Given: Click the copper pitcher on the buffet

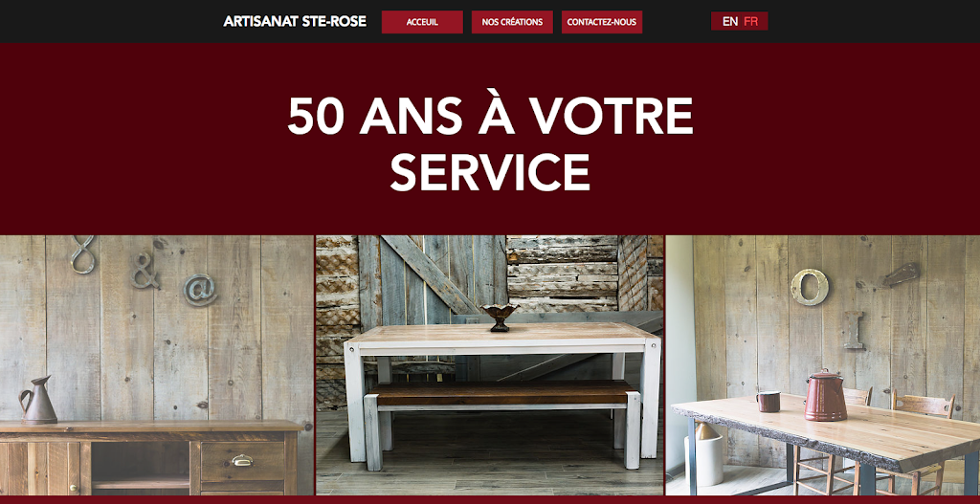Looking at the screenshot, I should coord(37,400).
